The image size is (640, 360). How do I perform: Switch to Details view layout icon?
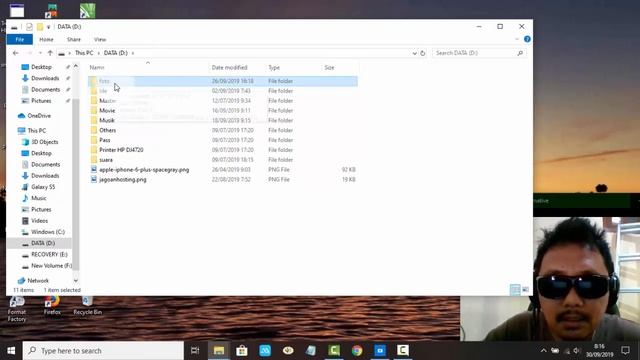tap(515, 290)
